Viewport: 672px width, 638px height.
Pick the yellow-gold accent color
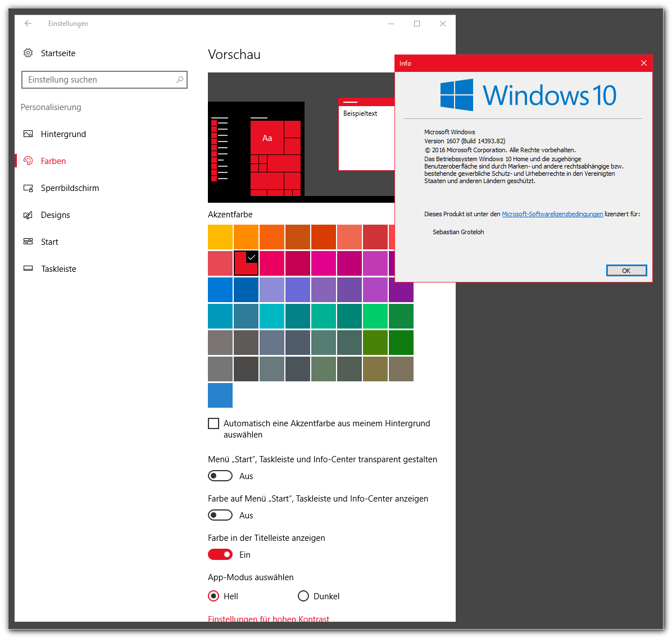[x=220, y=237]
